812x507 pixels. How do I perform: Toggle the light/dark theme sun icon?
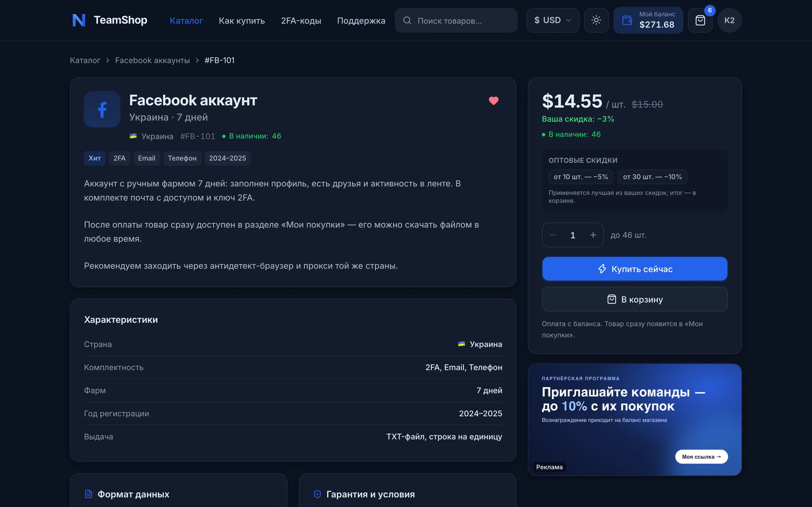[596, 20]
